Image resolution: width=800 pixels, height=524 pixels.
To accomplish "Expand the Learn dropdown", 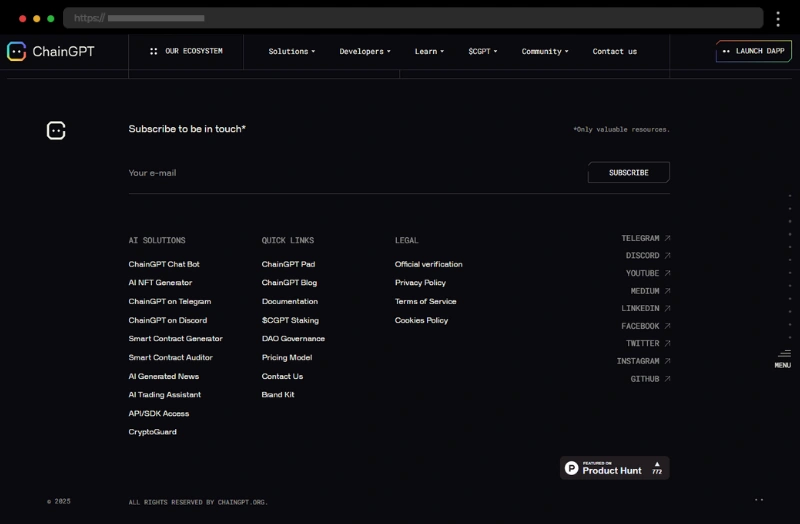I will point(429,52).
